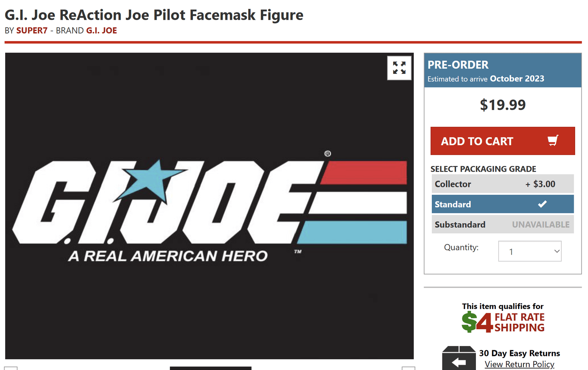Click the checkmark on the Standard option
588x370 pixels.
543,204
